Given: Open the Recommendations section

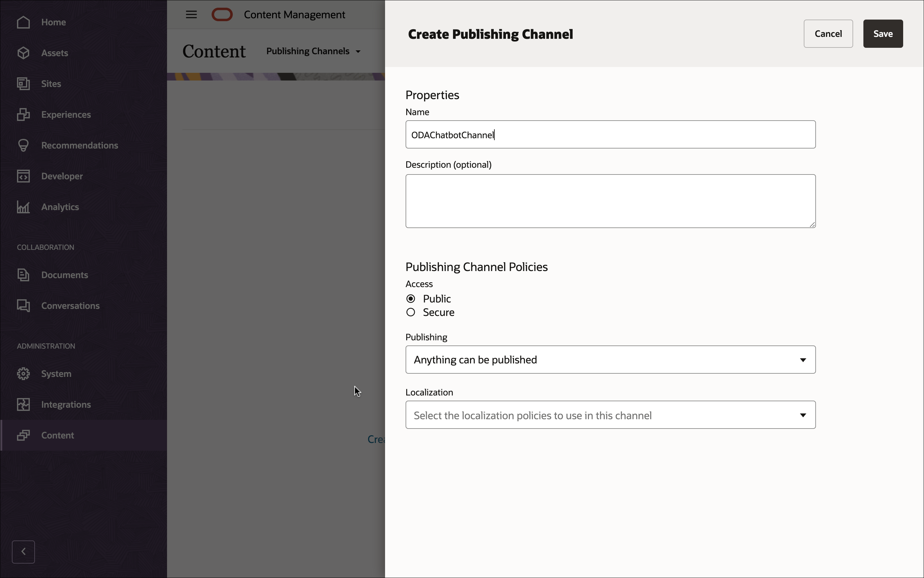Looking at the screenshot, I should [x=79, y=145].
